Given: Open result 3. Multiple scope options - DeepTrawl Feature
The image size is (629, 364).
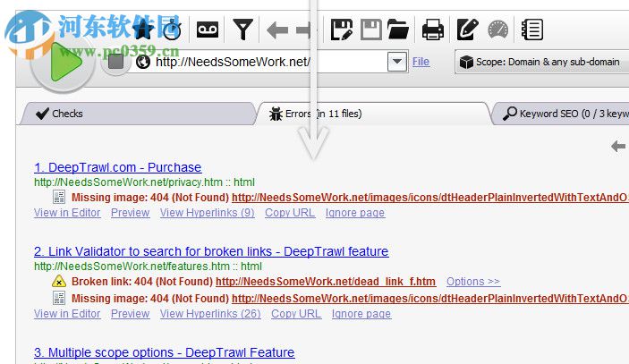Looking at the screenshot, I should click(164, 352).
